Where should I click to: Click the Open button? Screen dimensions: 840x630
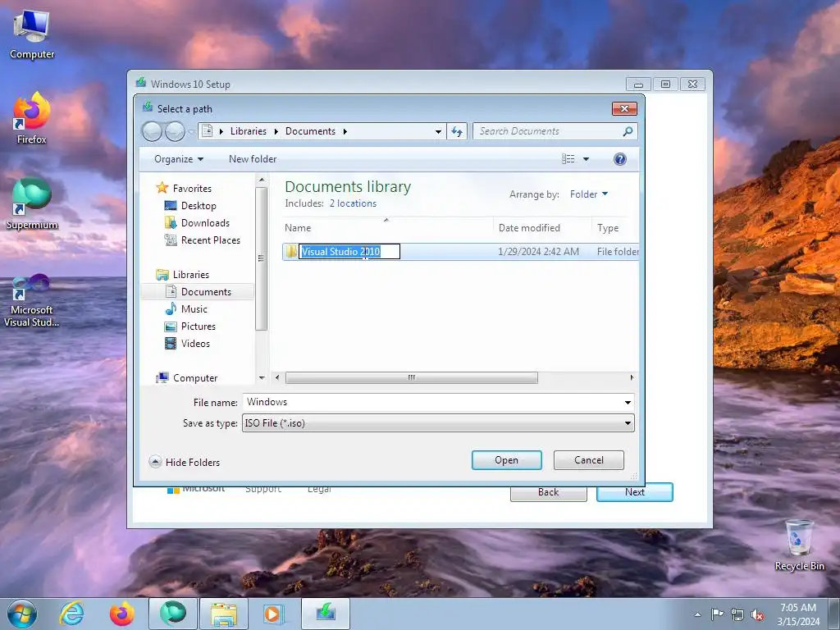click(506, 460)
